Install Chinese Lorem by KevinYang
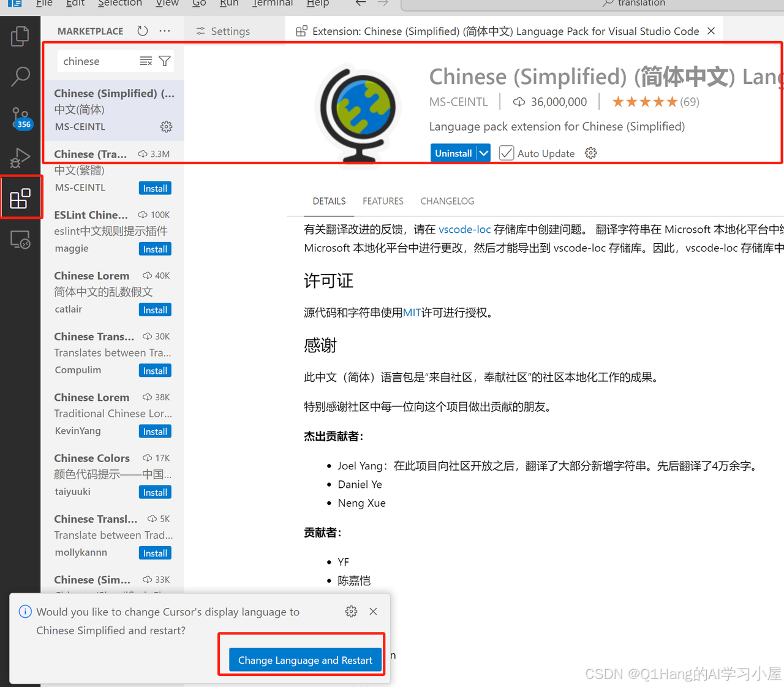 (x=155, y=431)
